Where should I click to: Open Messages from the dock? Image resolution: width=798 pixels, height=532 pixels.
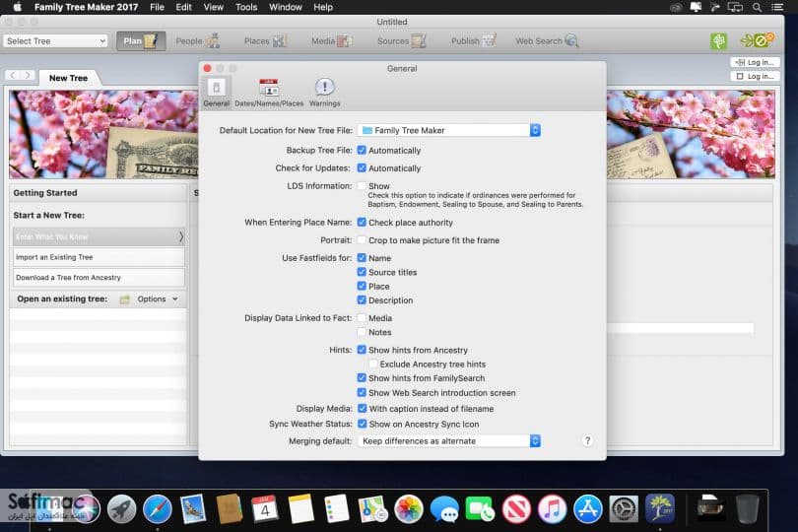click(444, 508)
